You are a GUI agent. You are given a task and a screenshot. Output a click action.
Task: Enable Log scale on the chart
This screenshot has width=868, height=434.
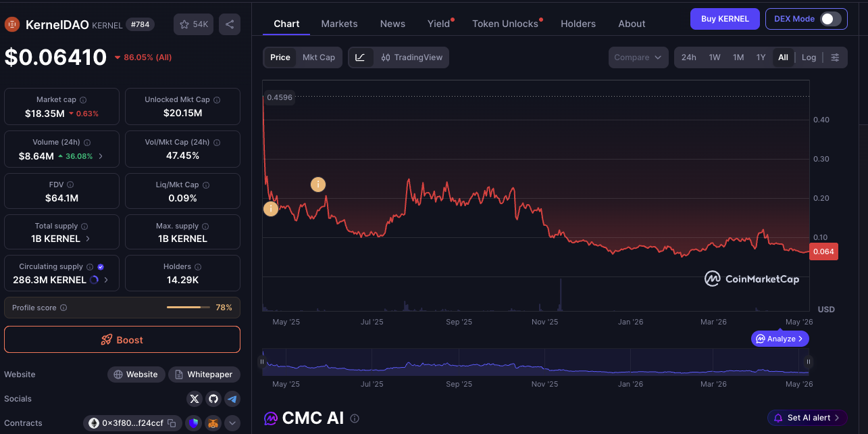tap(809, 57)
